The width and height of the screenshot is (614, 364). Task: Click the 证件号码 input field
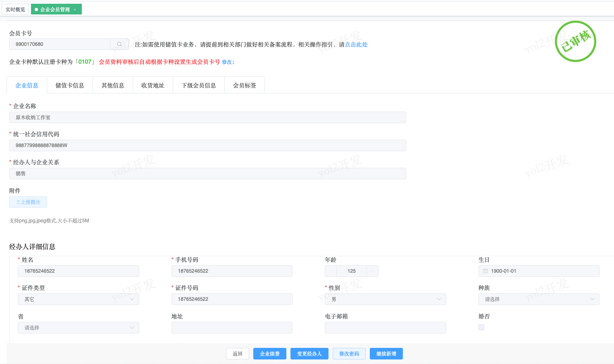click(x=232, y=299)
